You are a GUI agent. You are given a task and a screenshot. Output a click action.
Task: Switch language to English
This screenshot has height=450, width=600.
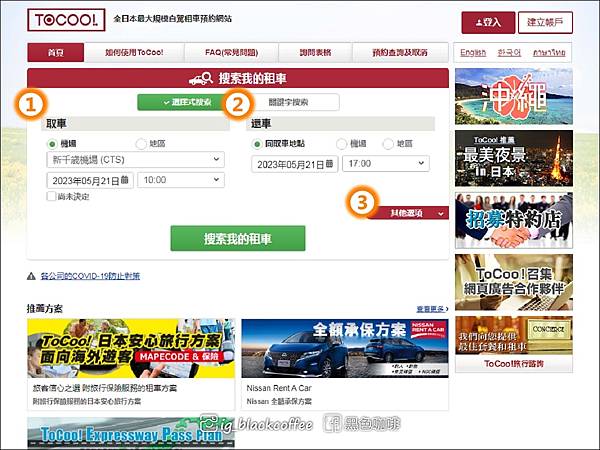pos(473,53)
